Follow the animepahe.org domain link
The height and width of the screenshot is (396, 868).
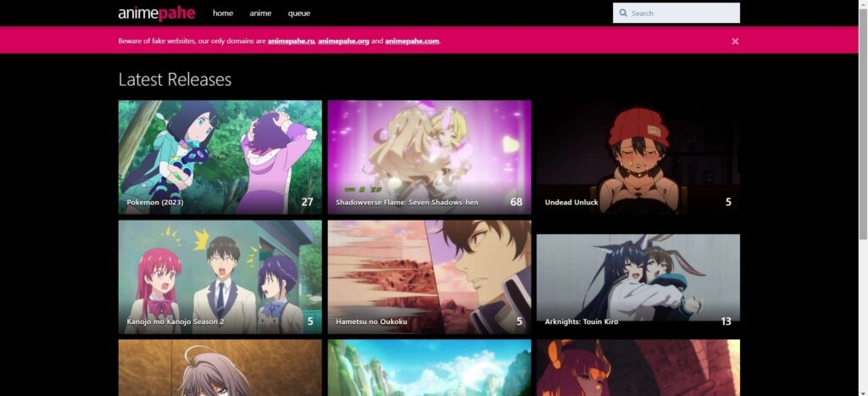coord(343,41)
